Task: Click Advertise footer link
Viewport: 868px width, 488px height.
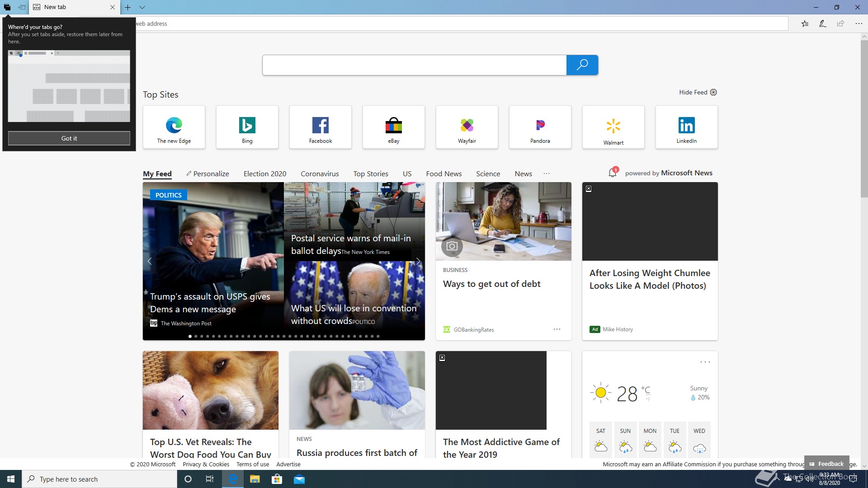Action: coord(288,464)
